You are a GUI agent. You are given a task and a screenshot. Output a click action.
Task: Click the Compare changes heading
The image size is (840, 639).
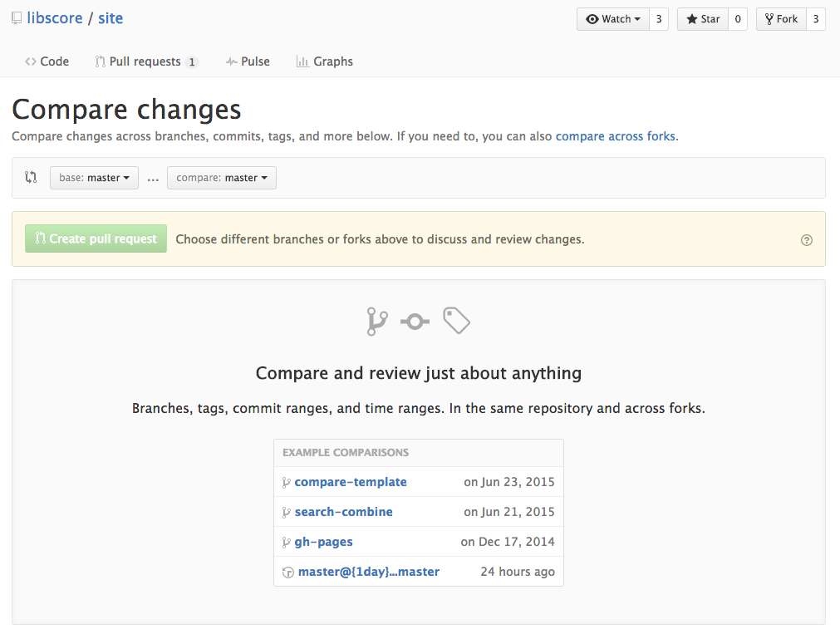(126, 110)
